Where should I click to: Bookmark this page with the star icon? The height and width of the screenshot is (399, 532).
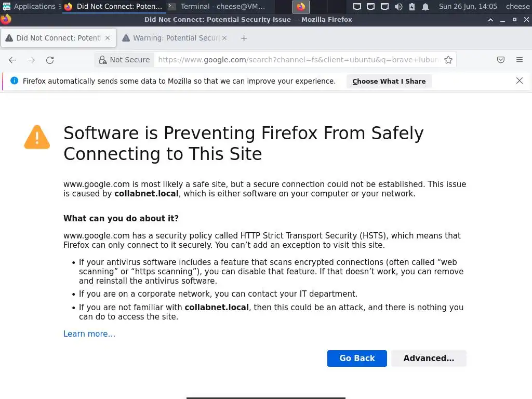[x=448, y=60]
